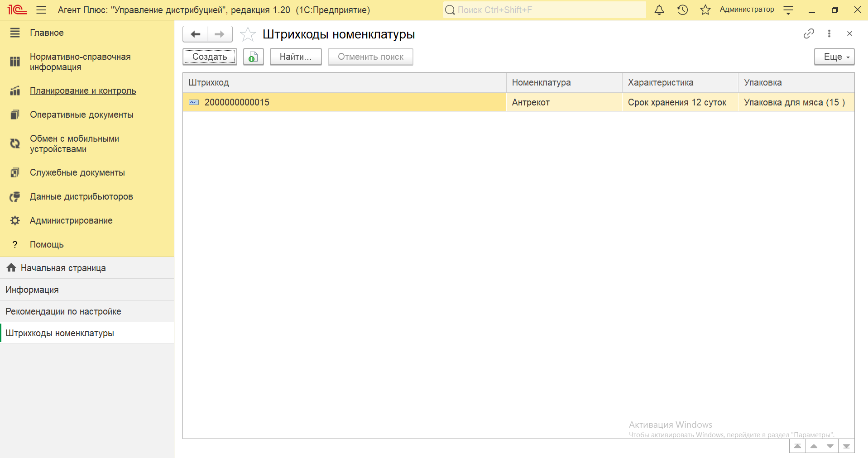Open Нормативно-справочная информация section
This screenshot has height=458, width=868.
[x=80, y=62]
